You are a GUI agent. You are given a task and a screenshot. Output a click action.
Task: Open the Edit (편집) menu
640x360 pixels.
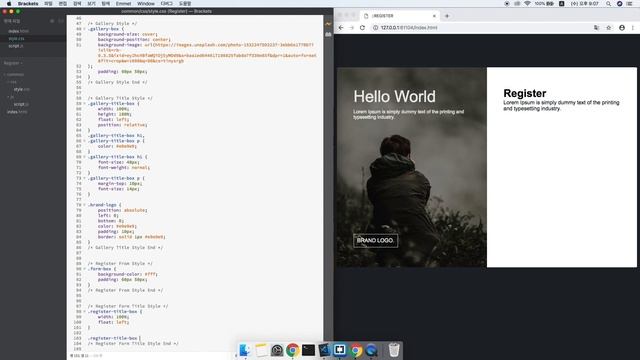[x=62, y=4]
